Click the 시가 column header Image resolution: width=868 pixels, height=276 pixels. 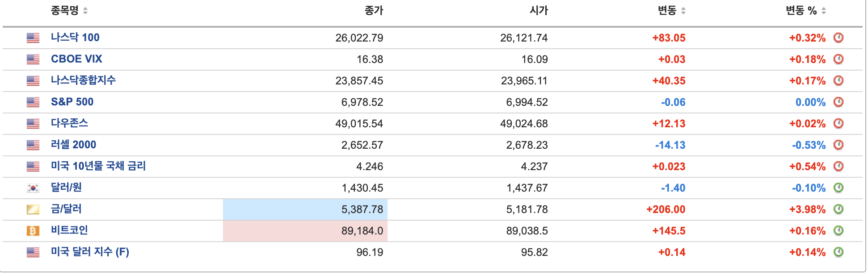click(539, 11)
